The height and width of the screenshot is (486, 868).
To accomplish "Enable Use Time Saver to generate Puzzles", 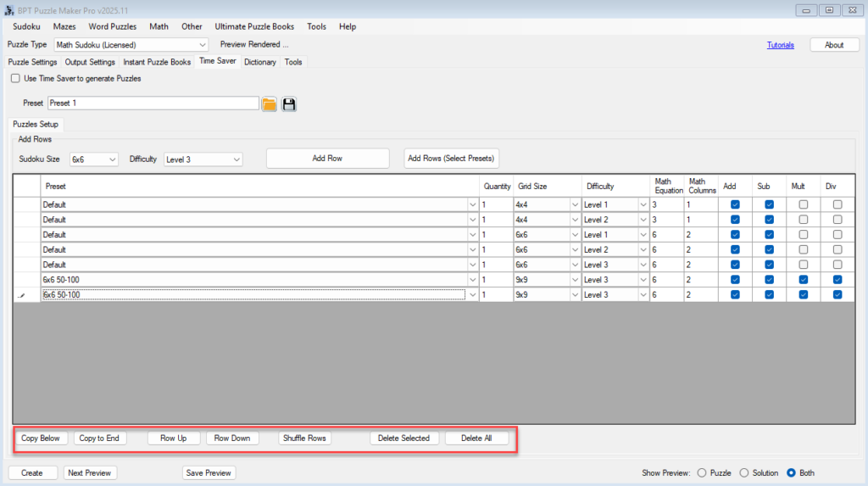I will pyautogui.click(x=16, y=78).
